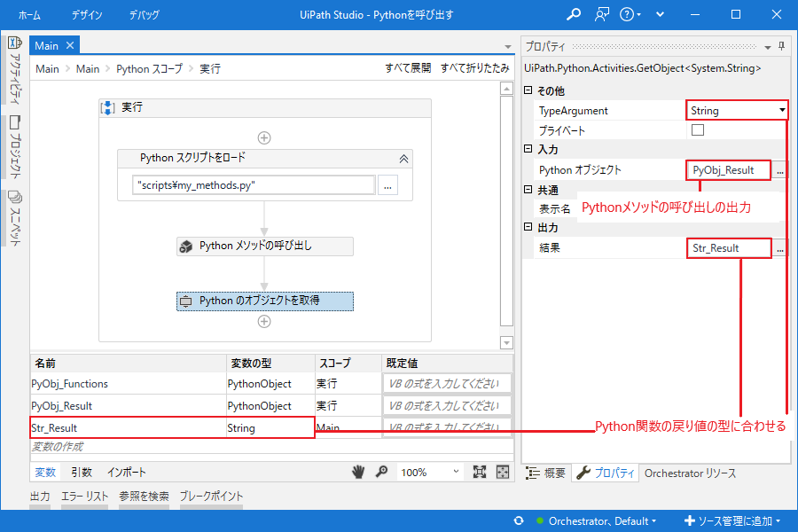Click すべて展開 link
Screen dimensions: 798x532
coord(408,68)
